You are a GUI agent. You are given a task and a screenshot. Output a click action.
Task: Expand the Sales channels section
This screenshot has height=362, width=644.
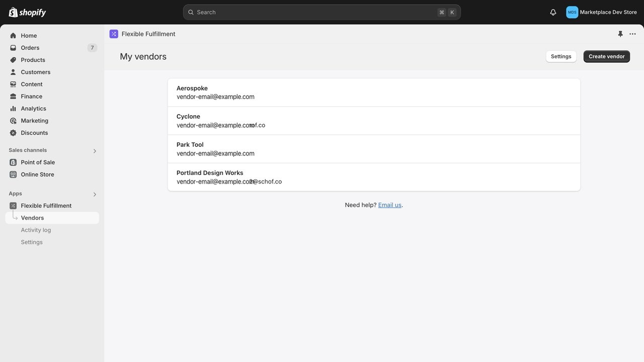click(x=95, y=150)
